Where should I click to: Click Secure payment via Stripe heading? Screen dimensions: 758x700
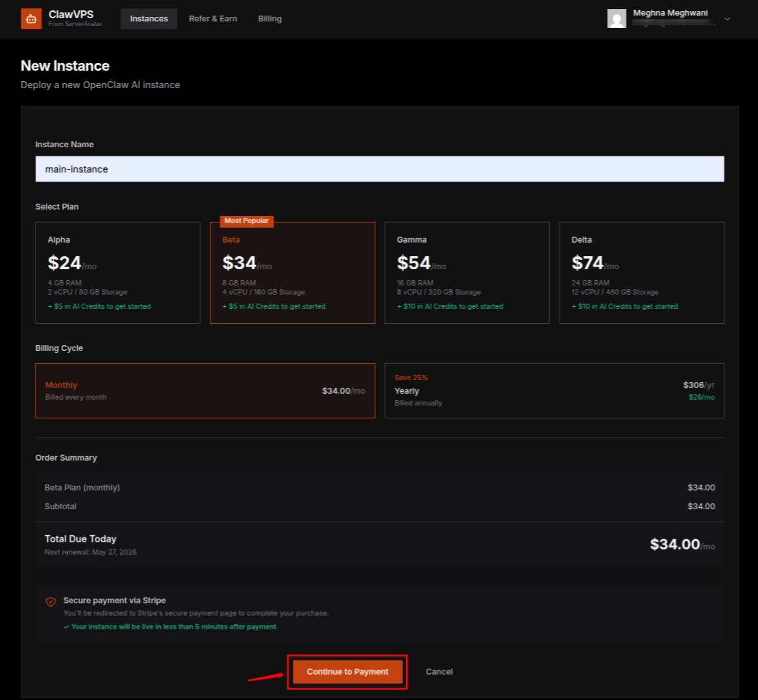pos(115,600)
